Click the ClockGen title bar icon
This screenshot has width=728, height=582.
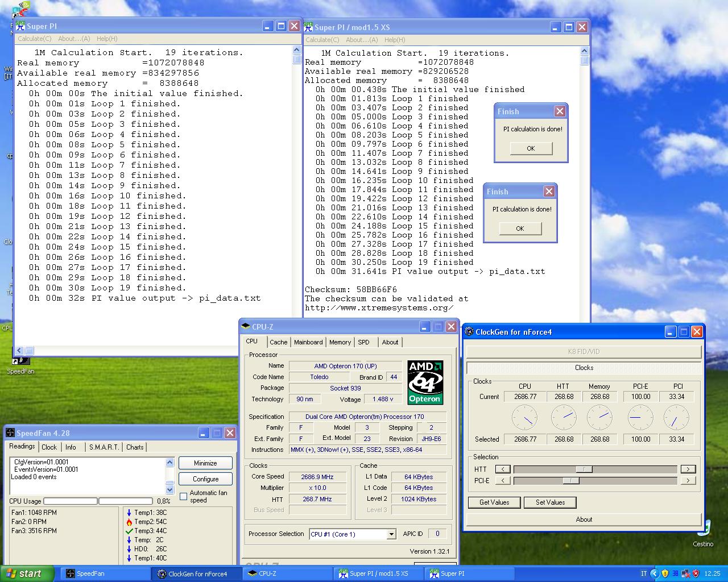[469, 332]
